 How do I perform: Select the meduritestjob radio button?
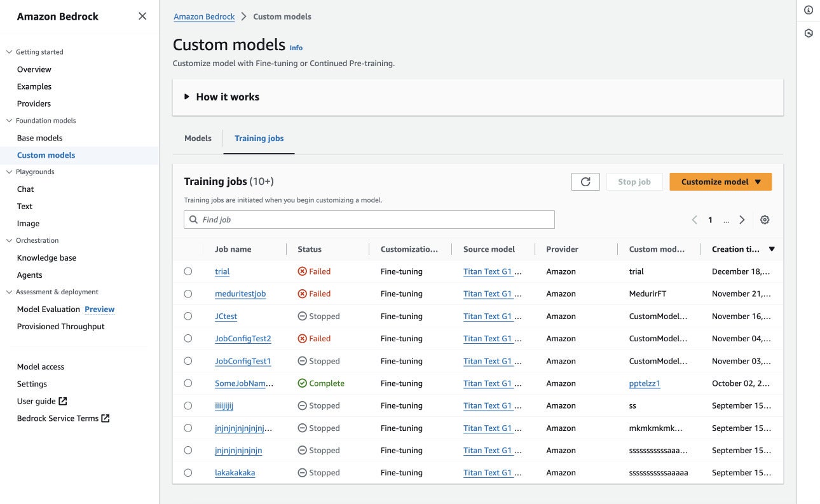188,294
